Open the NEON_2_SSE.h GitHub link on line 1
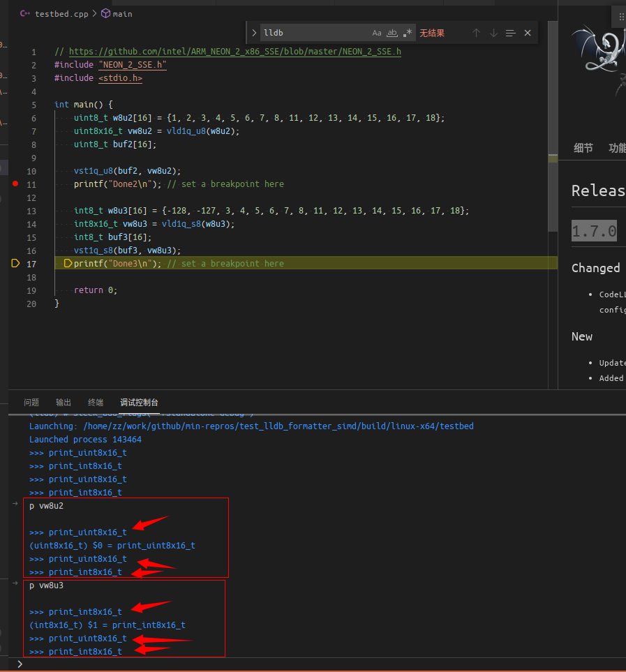The width and height of the screenshot is (626, 672). [x=234, y=52]
